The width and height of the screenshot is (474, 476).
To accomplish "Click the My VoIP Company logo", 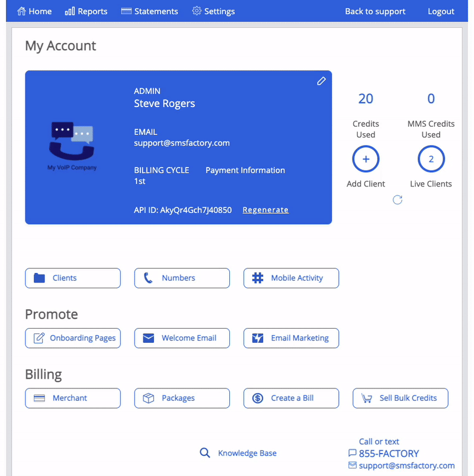I will (x=72, y=146).
